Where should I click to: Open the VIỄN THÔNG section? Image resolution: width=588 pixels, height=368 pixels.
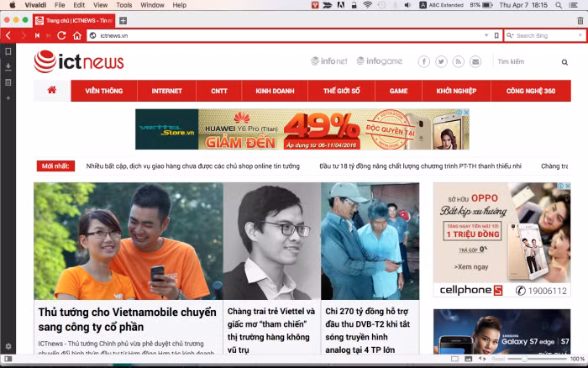(104, 91)
